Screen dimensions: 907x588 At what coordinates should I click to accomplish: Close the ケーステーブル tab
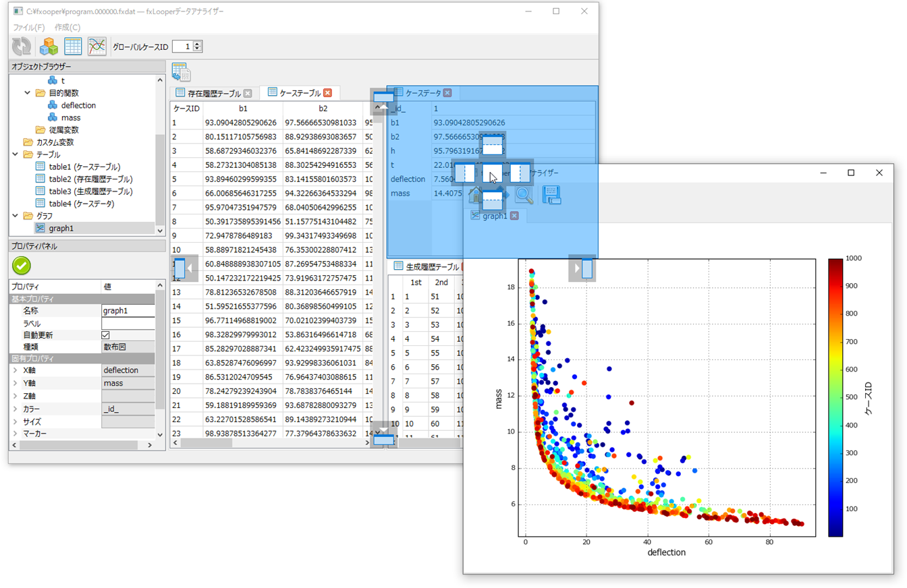point(328,92)
